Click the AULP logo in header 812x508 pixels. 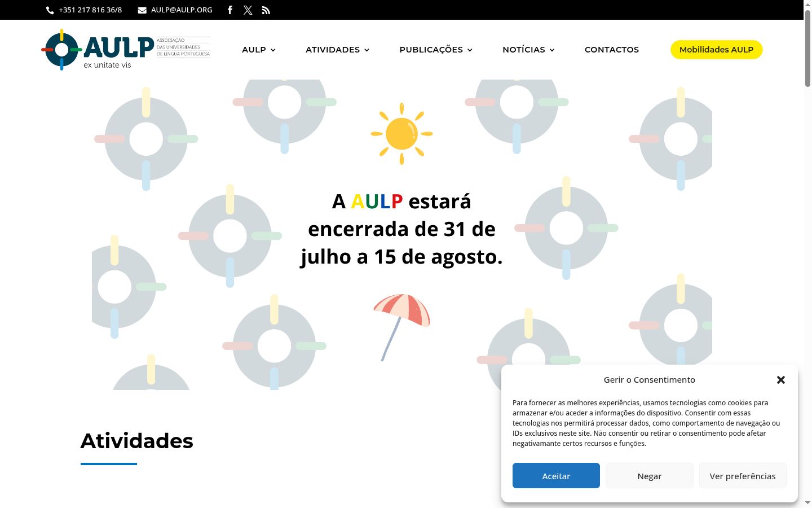point(126,50)
